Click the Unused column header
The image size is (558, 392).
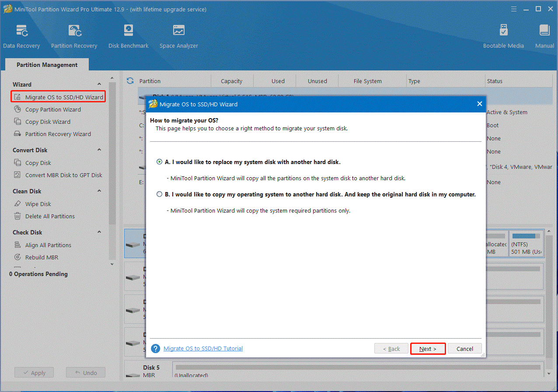pos(317,81)
